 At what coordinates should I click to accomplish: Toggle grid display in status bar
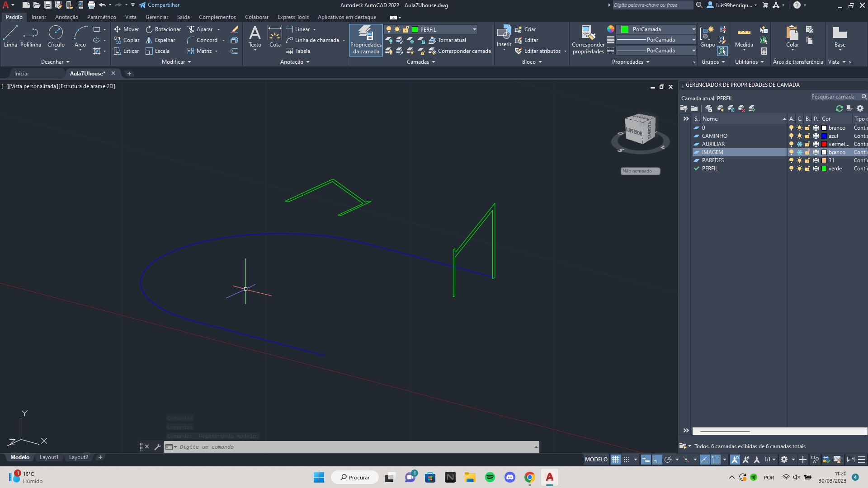click(615, 460)
